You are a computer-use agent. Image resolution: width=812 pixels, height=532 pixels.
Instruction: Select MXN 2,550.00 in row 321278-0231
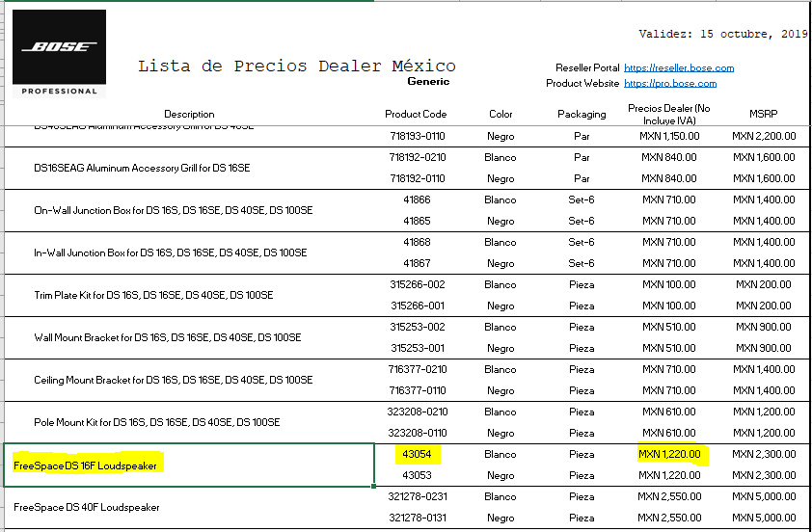pyautogui.click(x=669, y=496)
